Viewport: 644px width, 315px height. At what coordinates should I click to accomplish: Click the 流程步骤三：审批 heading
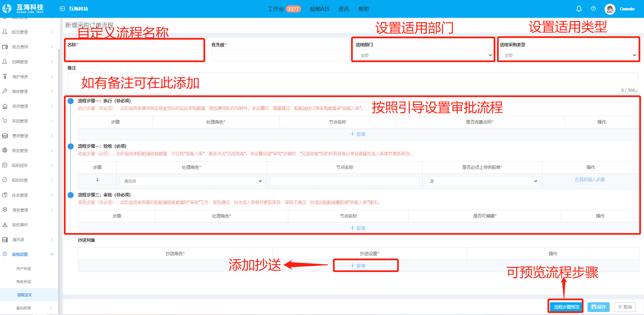(x=104, y=195)
